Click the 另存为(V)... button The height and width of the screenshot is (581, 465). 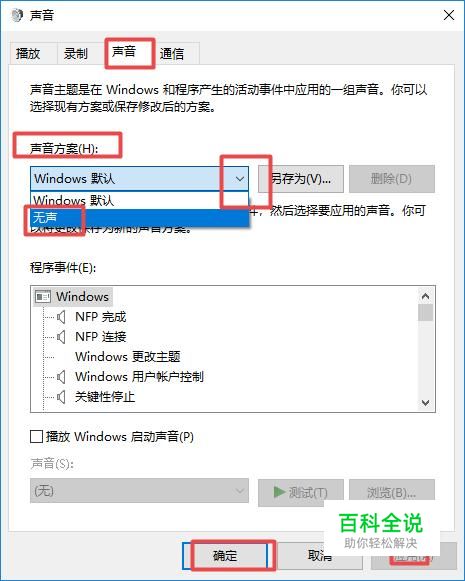point(301,179)
